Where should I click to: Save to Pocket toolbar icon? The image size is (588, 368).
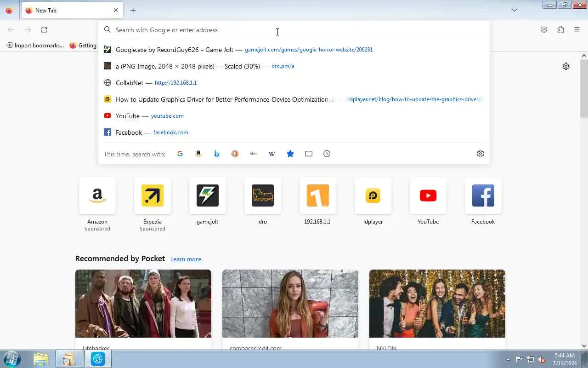544,30
